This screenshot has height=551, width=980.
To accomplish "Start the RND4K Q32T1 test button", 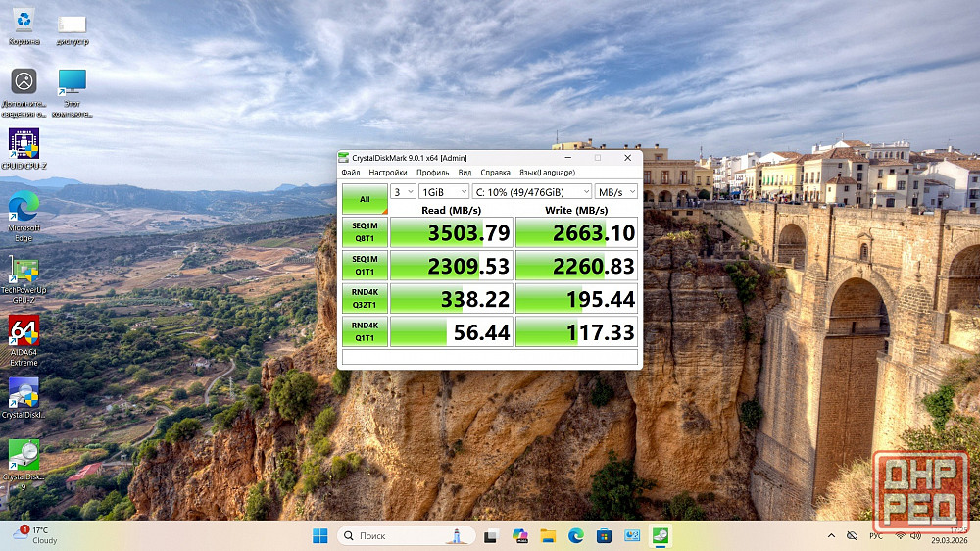I will coord(365,298).
